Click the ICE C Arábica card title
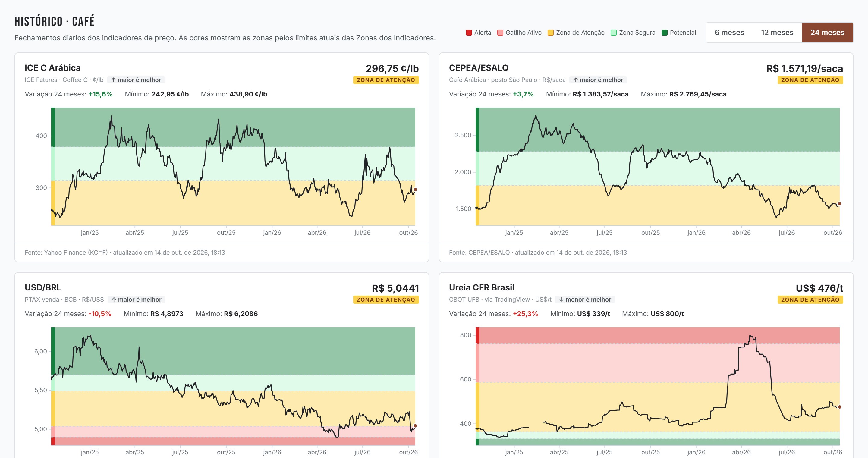Screen dimensions: 868x458 coord(52,68)
